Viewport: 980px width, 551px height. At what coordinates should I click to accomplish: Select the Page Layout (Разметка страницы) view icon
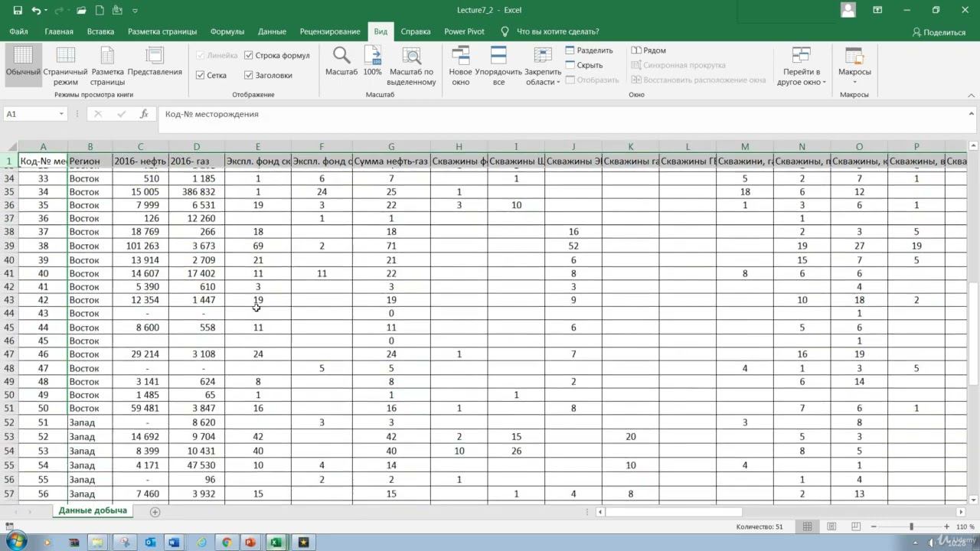[107, 56]
